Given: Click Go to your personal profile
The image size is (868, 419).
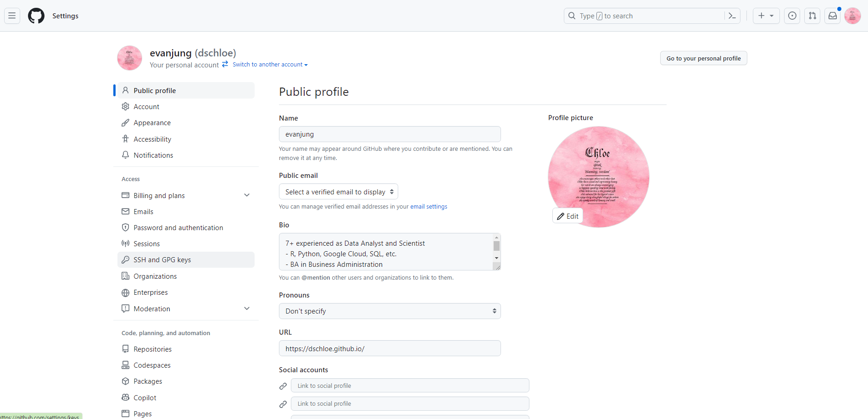Looking at the screenshot, I should click(703, 58).
